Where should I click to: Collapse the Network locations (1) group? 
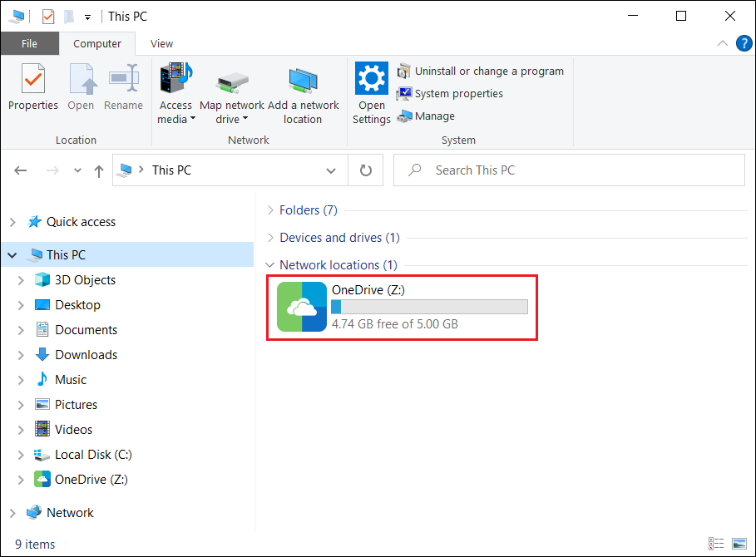point(270,265)
